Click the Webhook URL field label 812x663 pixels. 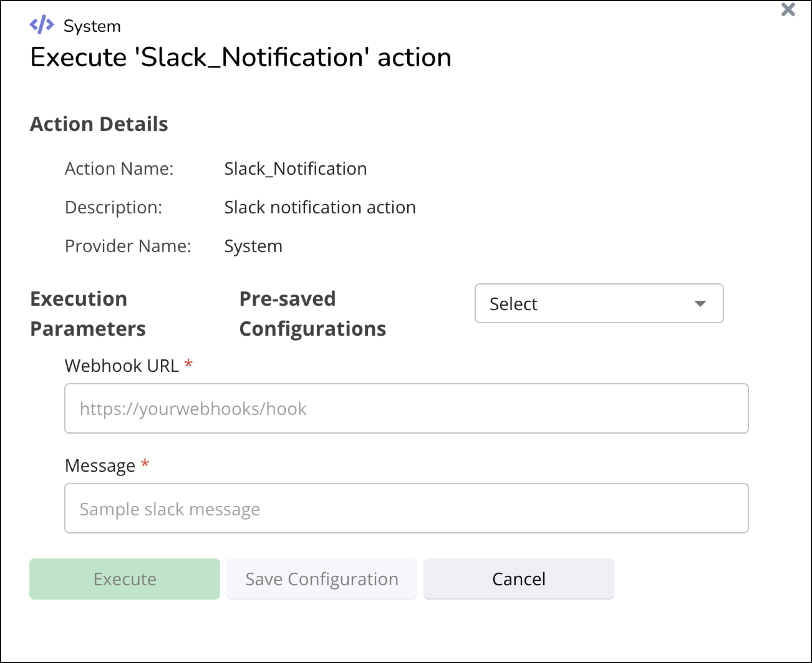(121, 366)
